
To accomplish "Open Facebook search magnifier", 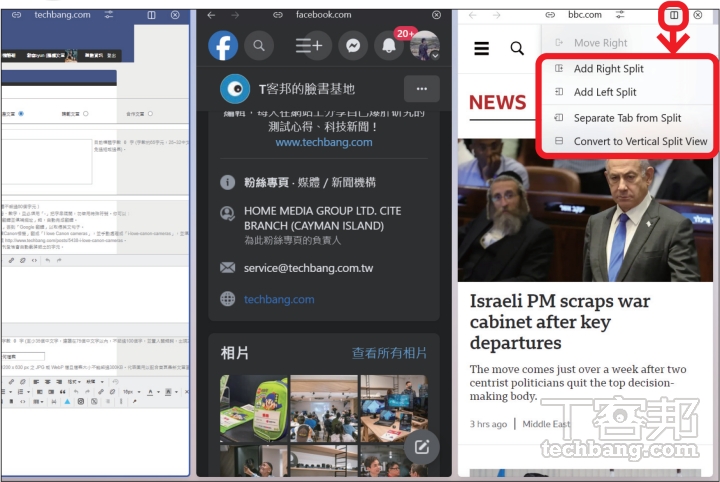I will [259, 46].
